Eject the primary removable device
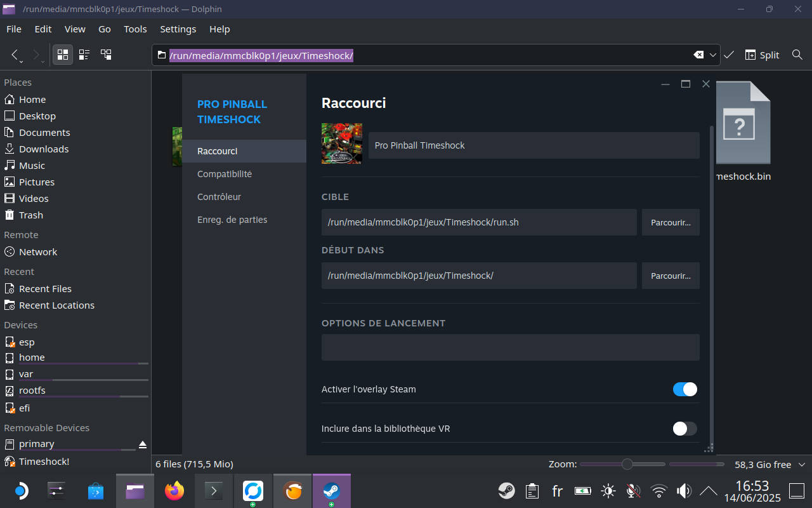 pos(143,444)
